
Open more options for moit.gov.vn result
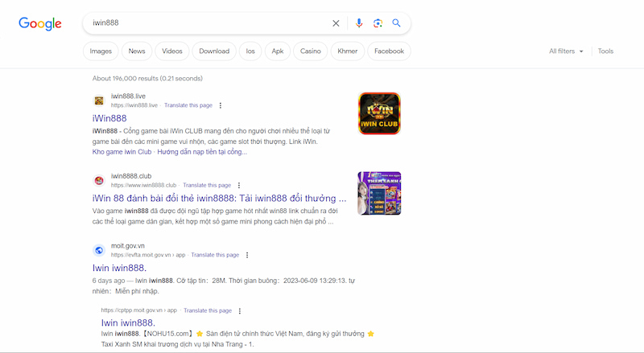click(247, 255)
